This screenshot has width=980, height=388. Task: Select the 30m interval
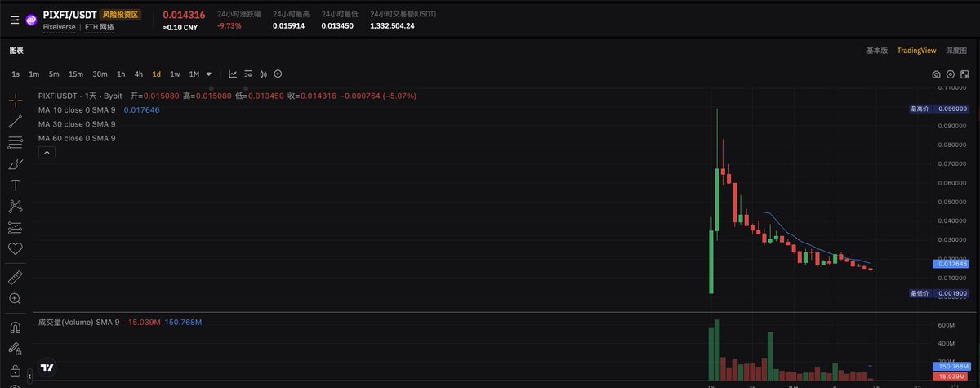(100, 74)
